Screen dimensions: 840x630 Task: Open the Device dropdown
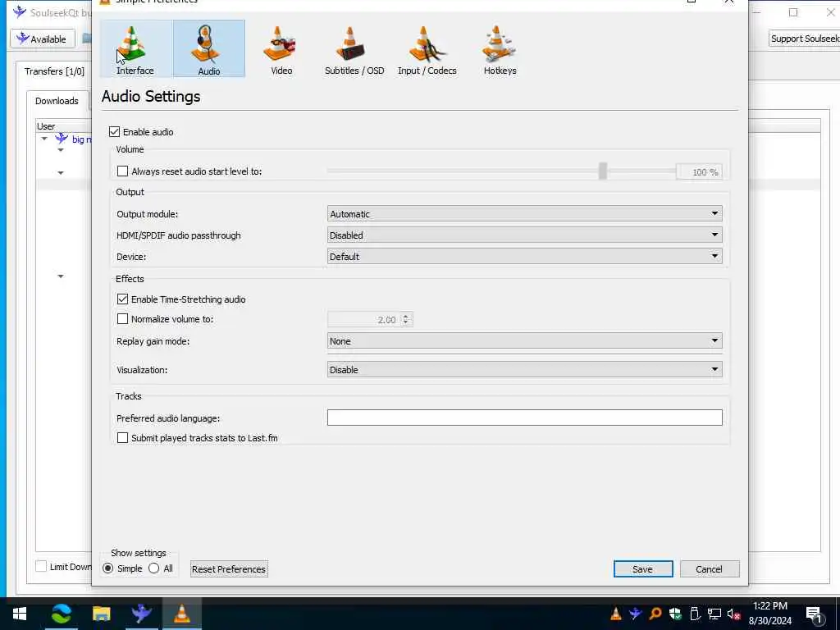coord(524,257)
